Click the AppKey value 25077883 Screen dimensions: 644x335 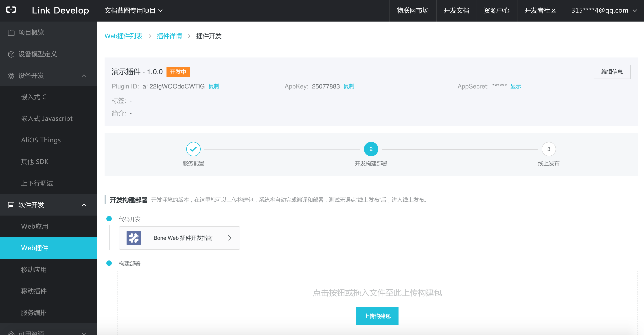pyautogui.click(x=326, y=86)
